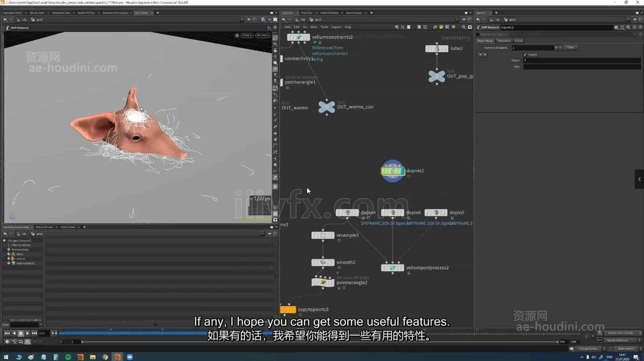644x361 pixels.
Task: Expand the collapsed side panel arrow at right edge
Action: [639, 179]
